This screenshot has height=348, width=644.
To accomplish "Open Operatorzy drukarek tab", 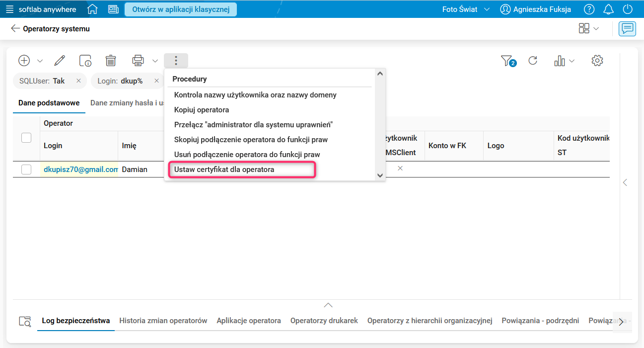I will (324, 321).
